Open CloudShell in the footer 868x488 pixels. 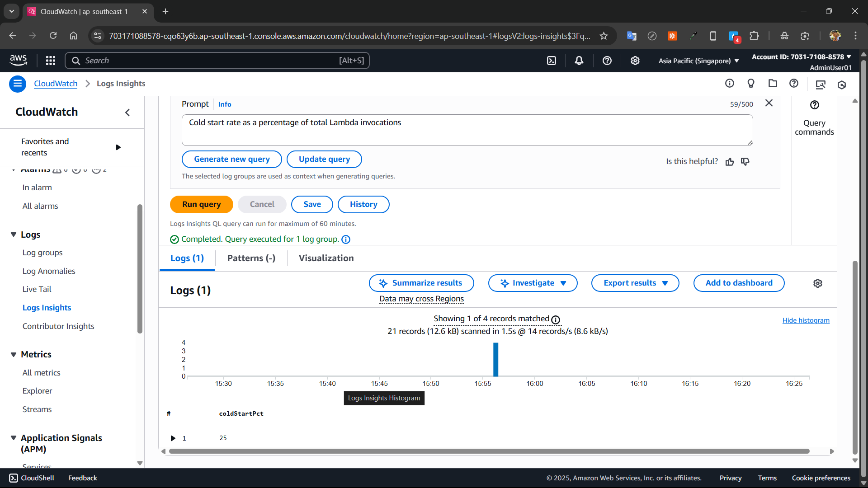[x=32, y=478]
